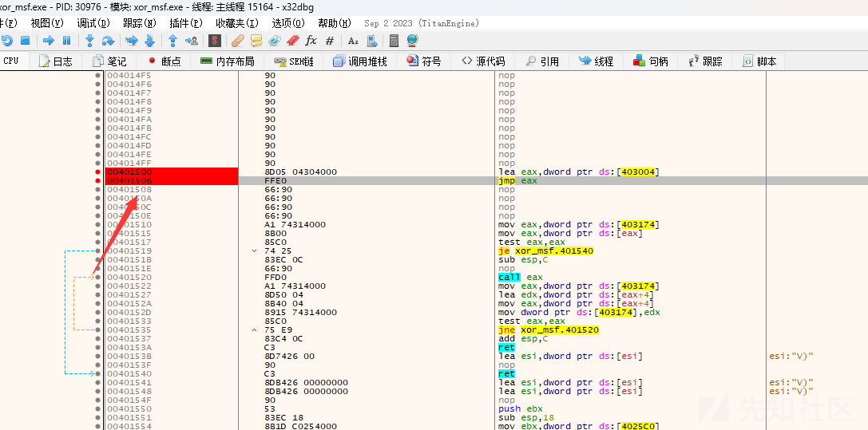Show the functions list (fx)
The image size is (868, 430).
click(x=311, y=41)
